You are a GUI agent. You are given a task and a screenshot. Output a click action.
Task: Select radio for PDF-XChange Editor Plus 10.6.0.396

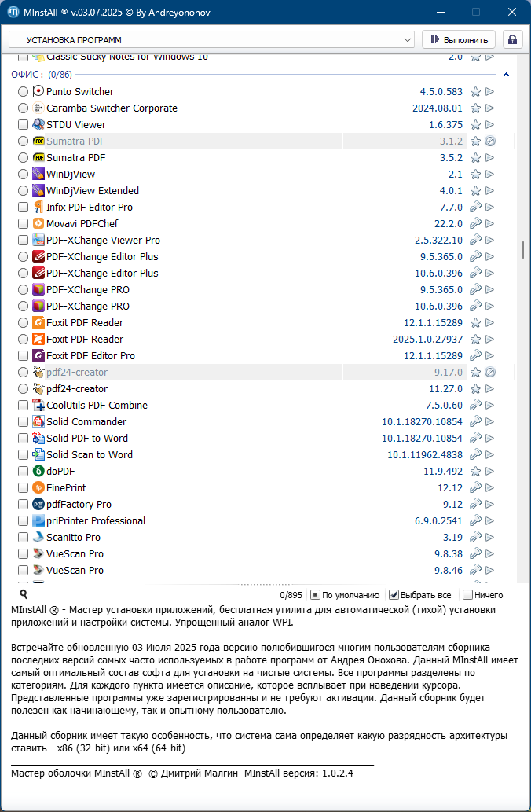tap(23, 274)
